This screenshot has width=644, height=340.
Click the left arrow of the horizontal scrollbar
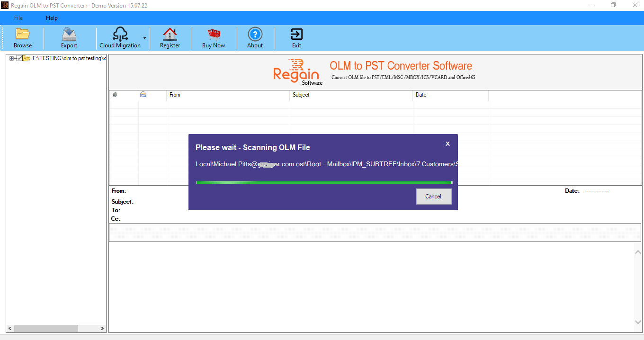(9, 328)
